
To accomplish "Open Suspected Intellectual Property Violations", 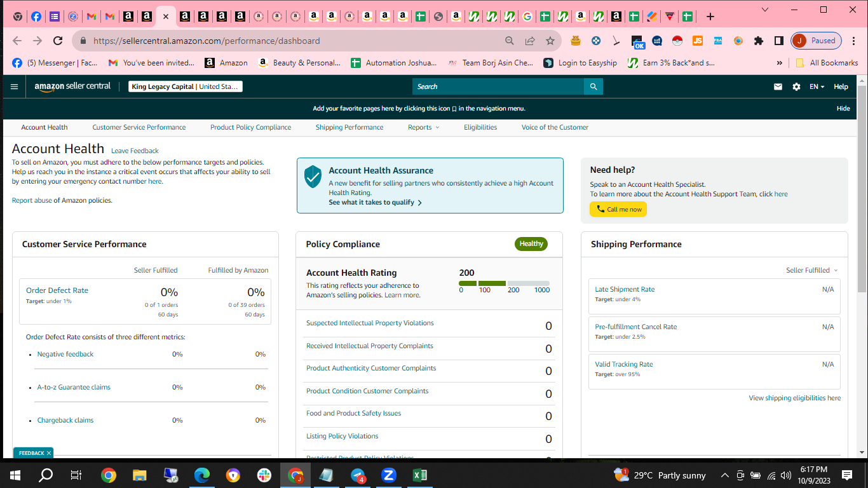I will 370,323.
